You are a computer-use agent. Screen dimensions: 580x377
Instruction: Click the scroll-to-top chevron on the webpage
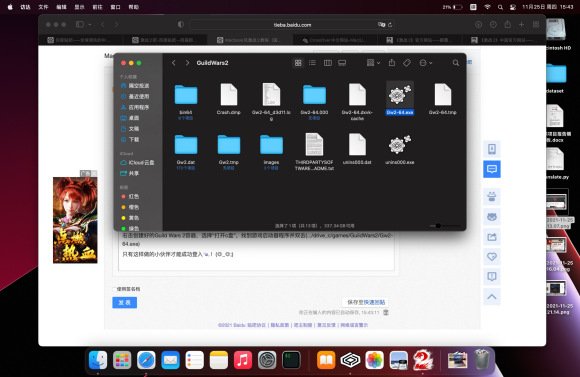point(492,296)
